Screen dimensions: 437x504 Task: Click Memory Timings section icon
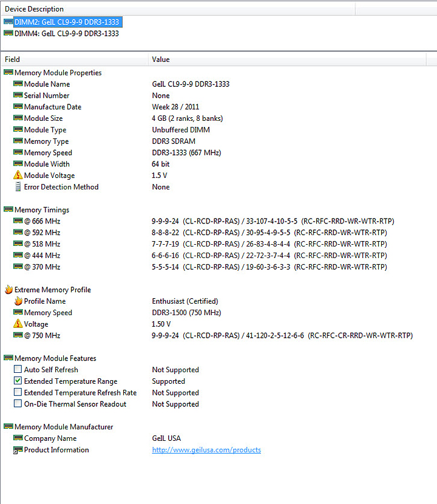(8, 209)
